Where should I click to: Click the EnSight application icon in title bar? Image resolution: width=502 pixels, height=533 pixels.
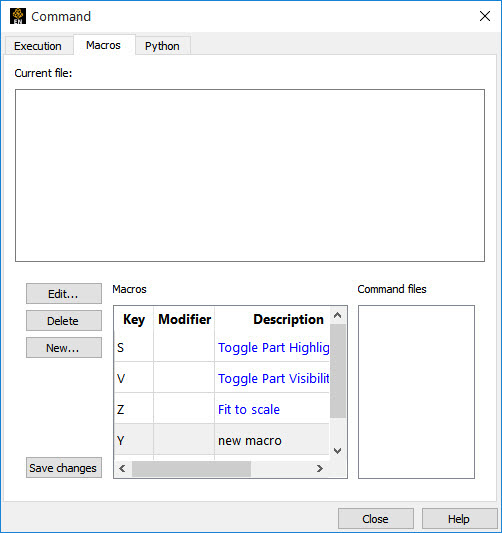(x=18, y=16)
